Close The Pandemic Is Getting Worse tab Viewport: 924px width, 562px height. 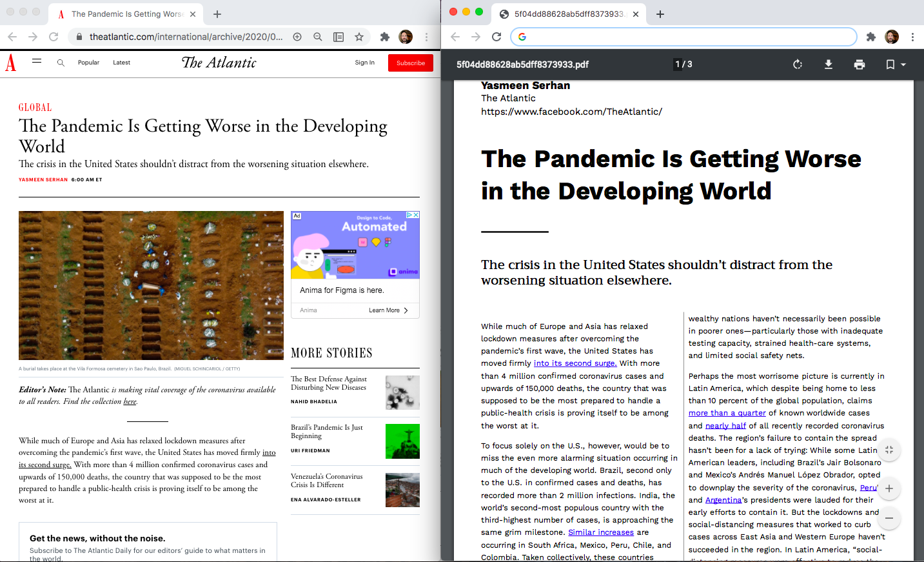[x=192, y=14]
